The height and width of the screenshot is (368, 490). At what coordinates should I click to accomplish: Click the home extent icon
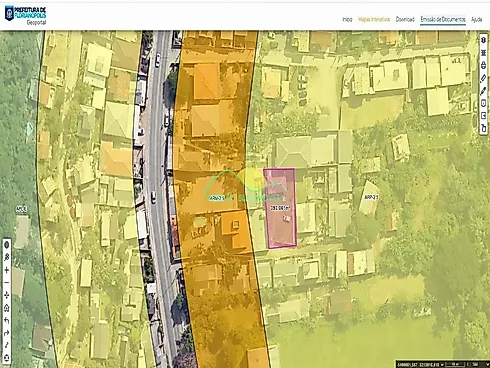pyautogui.click(x=7, y=308)
